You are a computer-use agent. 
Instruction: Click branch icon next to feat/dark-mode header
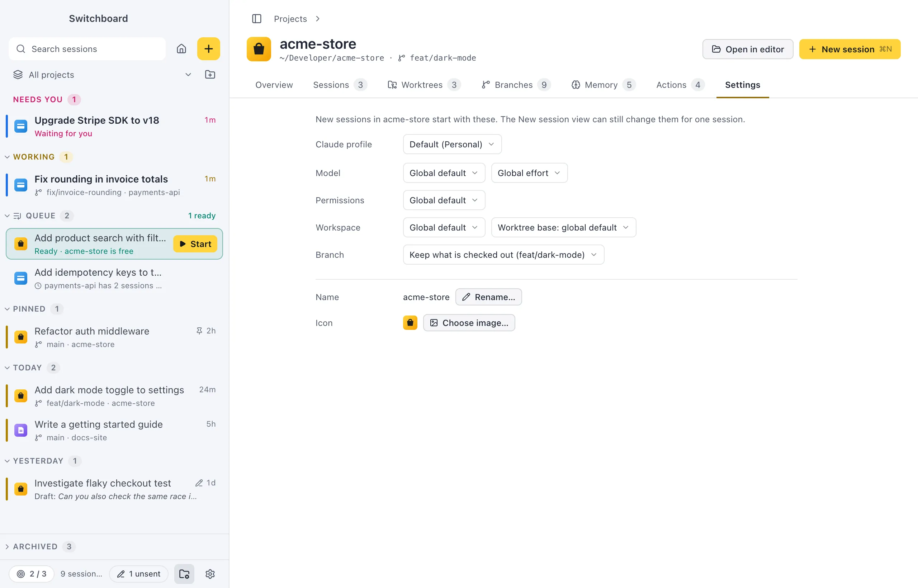pos(402,58)
